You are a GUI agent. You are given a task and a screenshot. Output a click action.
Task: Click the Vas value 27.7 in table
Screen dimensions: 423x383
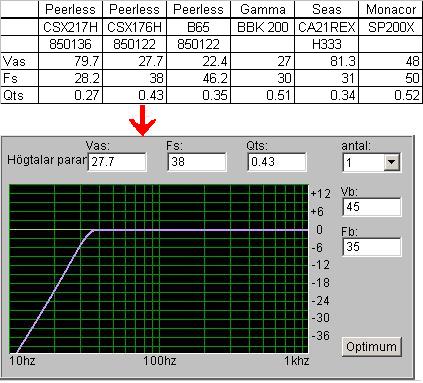pyautogui.click(x=135, y=61)
